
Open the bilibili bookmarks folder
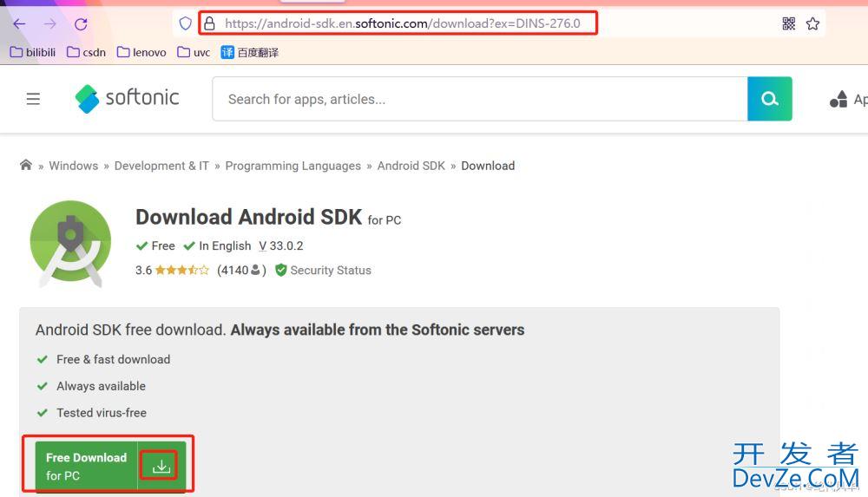33,52
